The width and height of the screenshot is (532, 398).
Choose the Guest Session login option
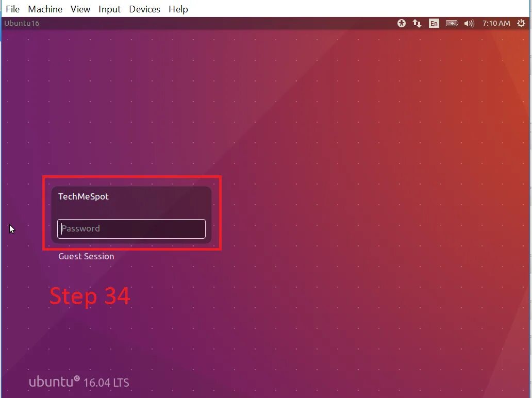86,256
